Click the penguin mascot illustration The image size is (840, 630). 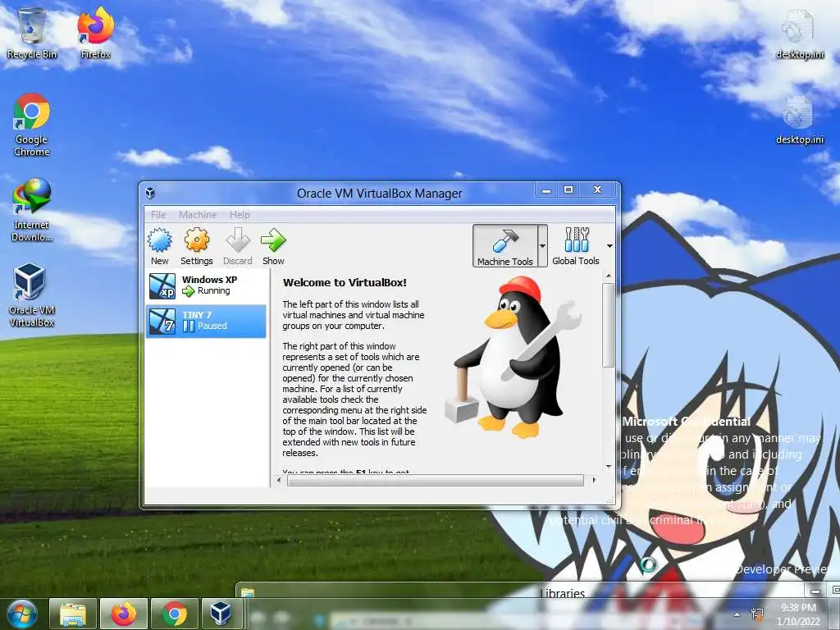click(x=513, y=356)
